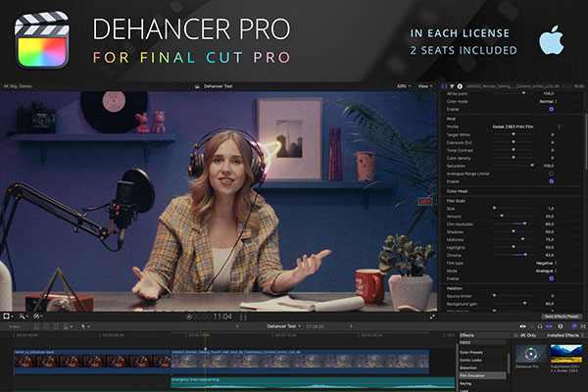Select the Keying effects category
Viewport: 588px width, 392px height.
click(x=465, y=384)
